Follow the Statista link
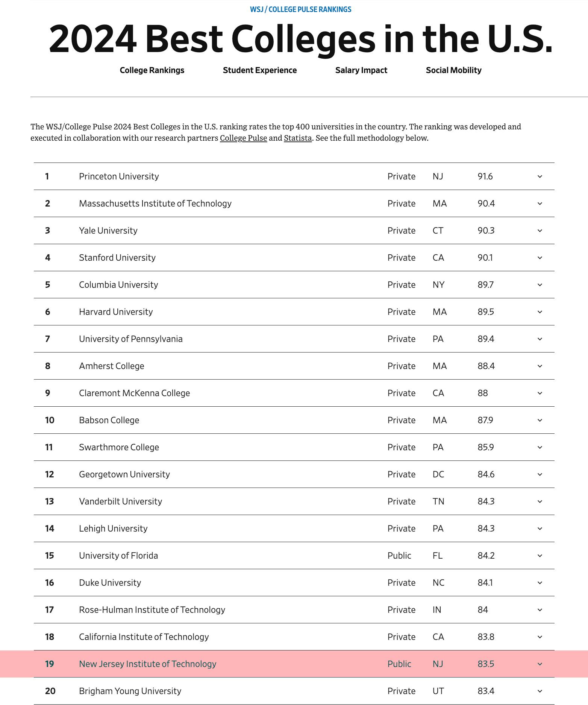 pos(297,138)
